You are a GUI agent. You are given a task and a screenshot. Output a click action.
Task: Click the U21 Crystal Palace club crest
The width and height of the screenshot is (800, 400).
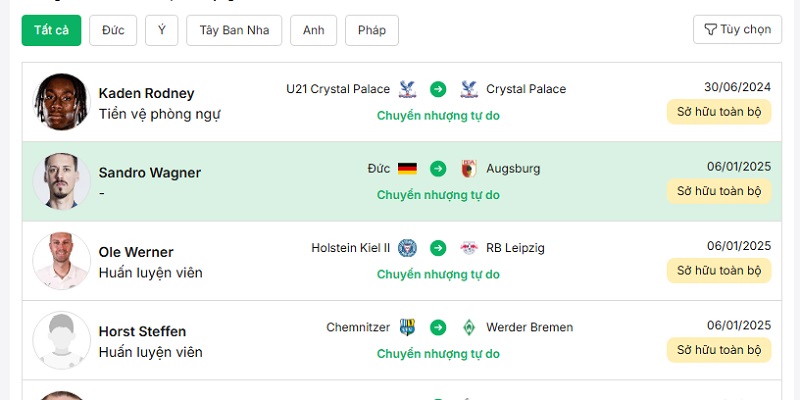(x=406, y=89)
